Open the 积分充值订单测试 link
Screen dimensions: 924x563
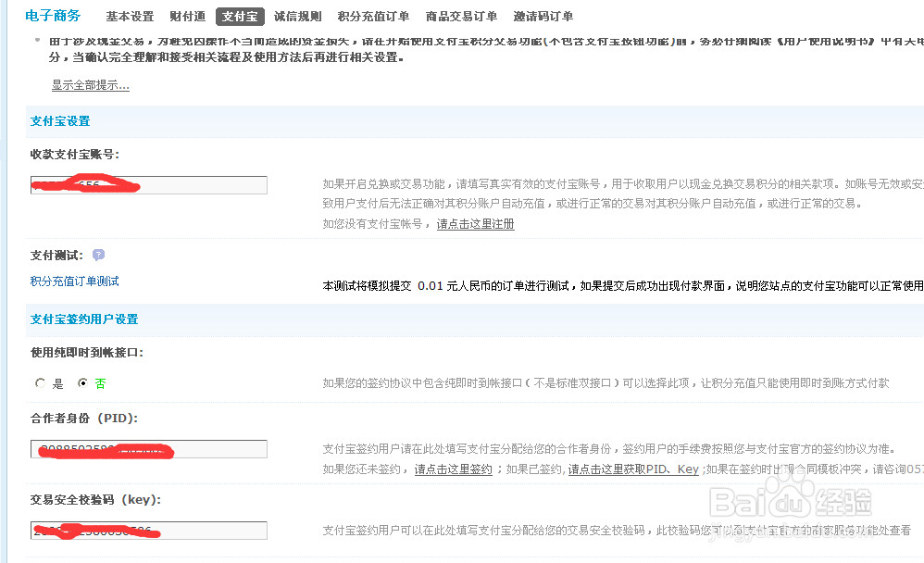(x=75, y=281)
